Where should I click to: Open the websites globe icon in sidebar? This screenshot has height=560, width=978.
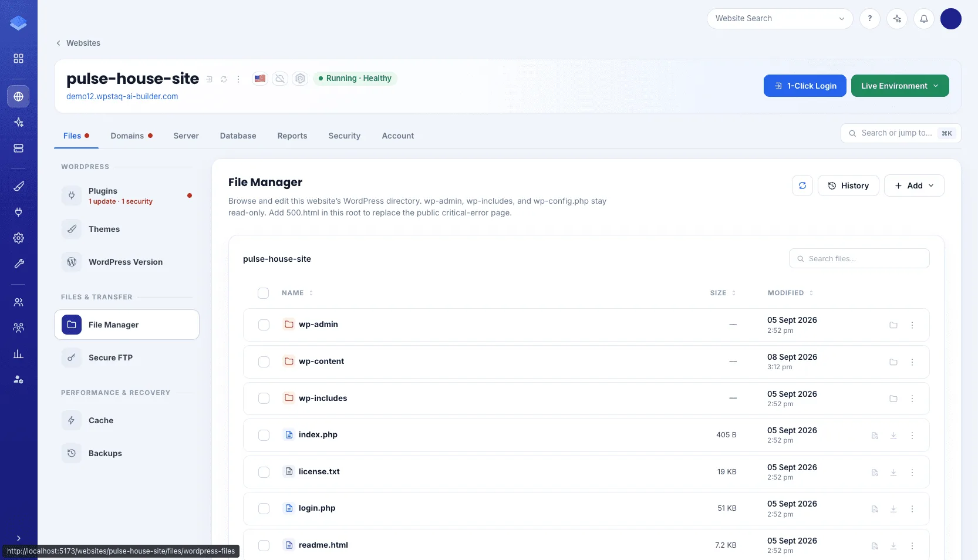pos(19,96)
